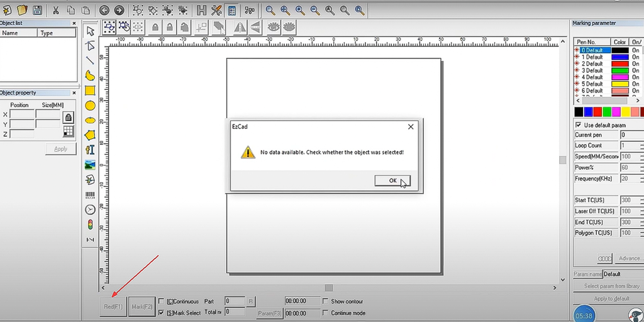Select the Vector file import tool
The height and width of the screenshot is (322, 644).
point(91,180)
